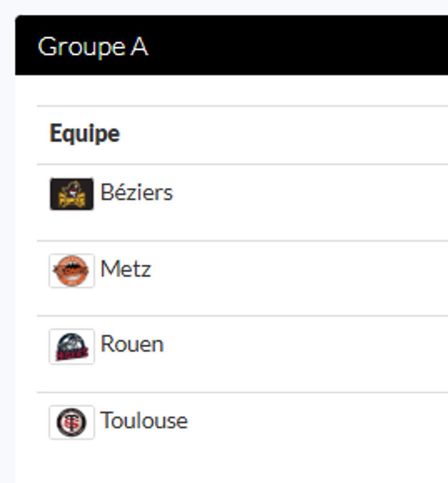
Task: Select the Toulouse team name
Action: coord(144,421)
